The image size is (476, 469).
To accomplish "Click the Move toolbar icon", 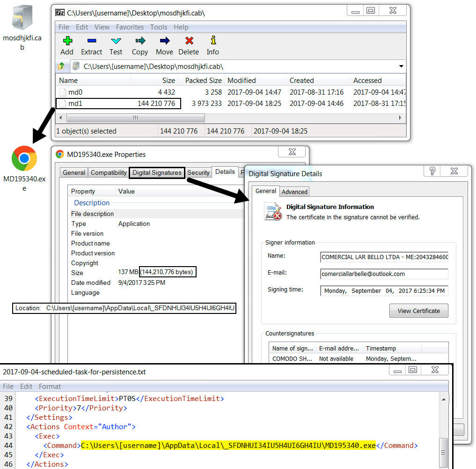I will click(165, 45).
